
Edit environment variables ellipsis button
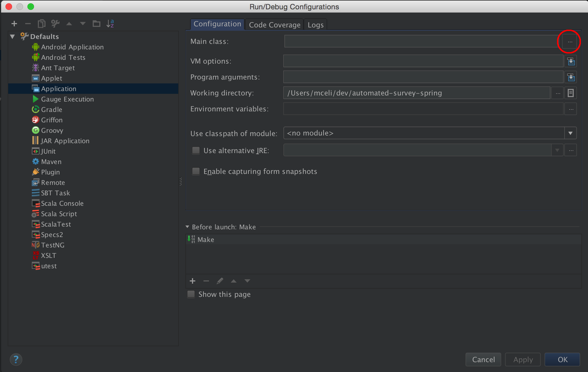(x=571, y=109)
